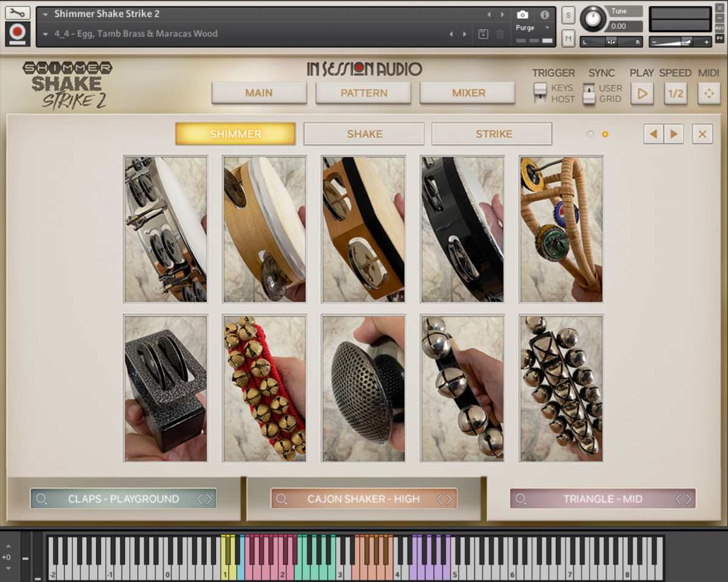Cycle the Triangle - Mid sound with its arrows

pyautogui.click(x=684, y=499)
